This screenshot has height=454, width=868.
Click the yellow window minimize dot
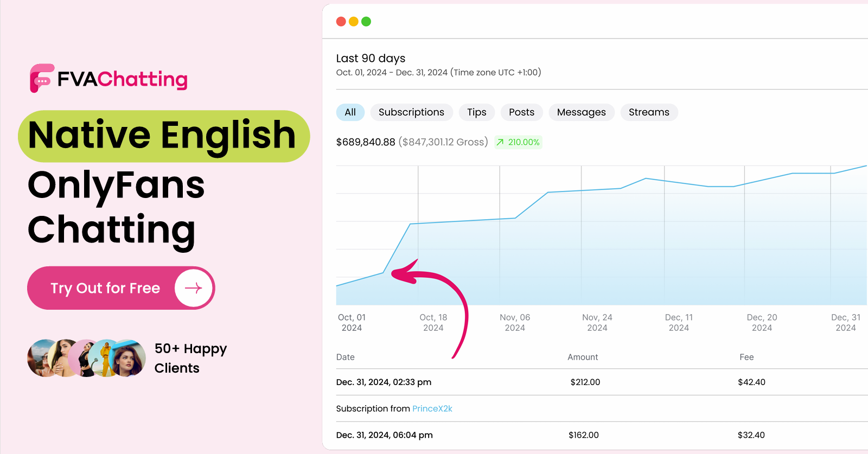click(354, 22)
